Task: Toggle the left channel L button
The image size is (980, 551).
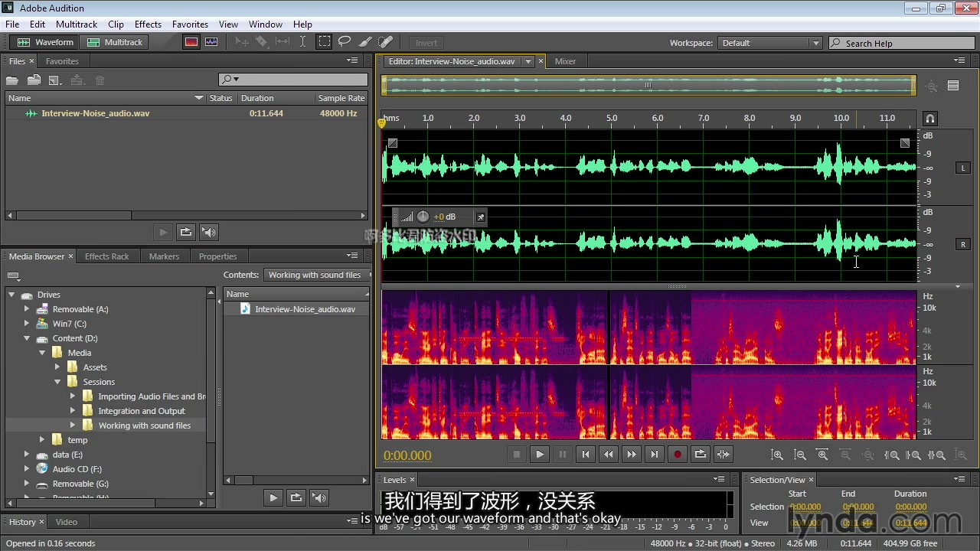Action: point(963,168)
